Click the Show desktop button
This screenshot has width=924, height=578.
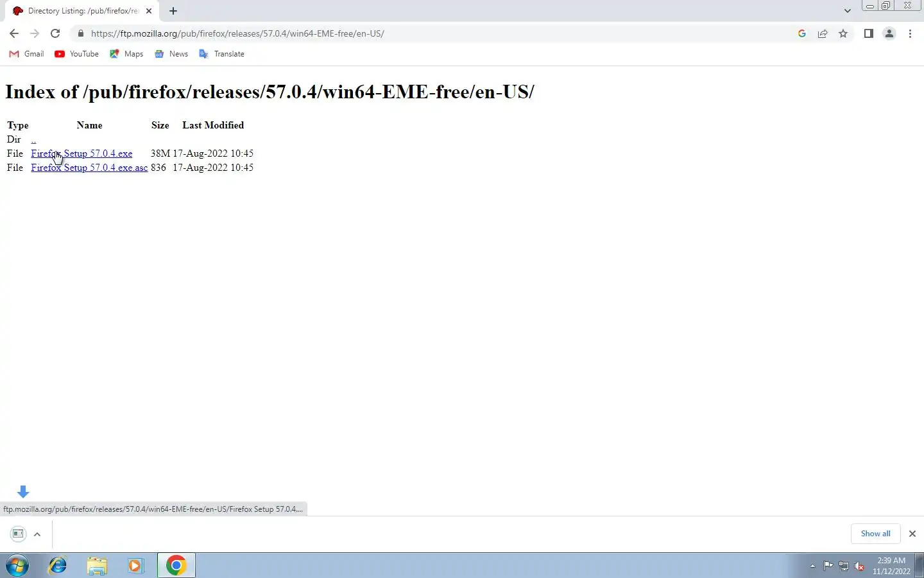(919, 566)
